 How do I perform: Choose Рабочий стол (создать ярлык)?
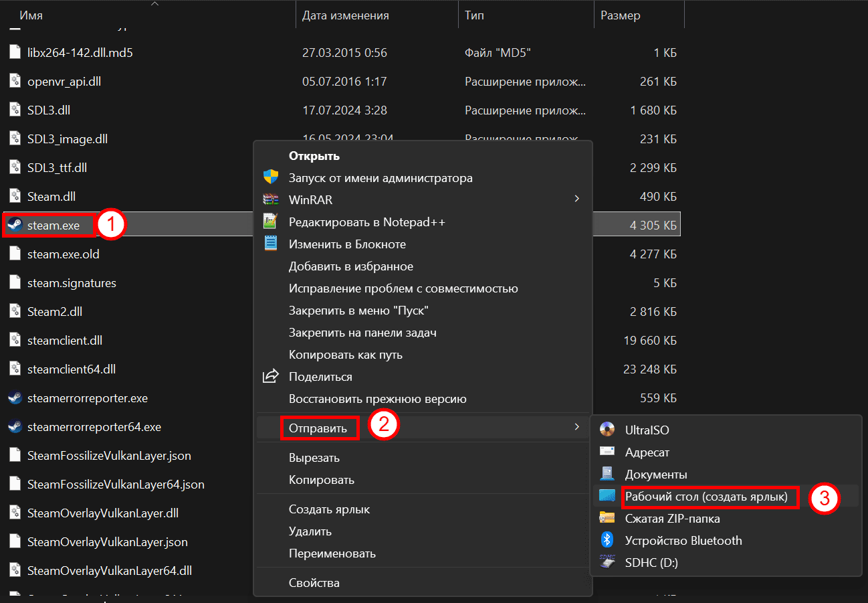(x=706, y=497)
